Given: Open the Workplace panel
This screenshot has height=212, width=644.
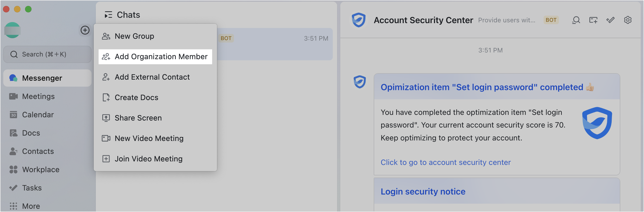Looking at the screenshot, I should 40,169.
